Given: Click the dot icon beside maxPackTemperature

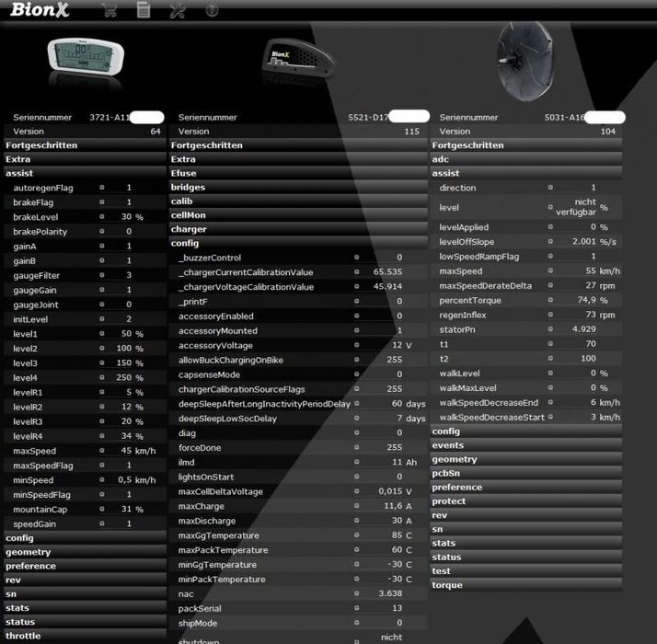Looking at the screenshot, I should (x=357, y=549).
